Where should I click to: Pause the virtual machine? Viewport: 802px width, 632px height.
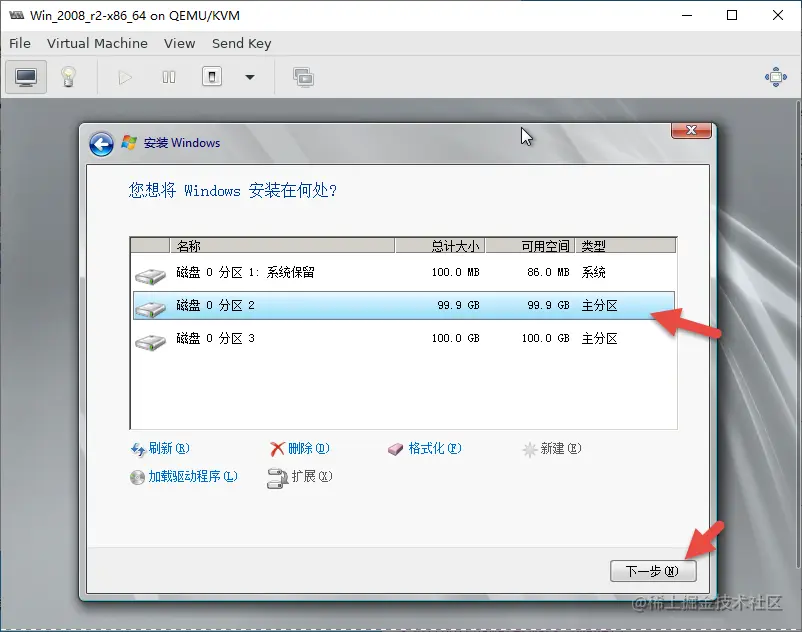[x=169, y=77]
